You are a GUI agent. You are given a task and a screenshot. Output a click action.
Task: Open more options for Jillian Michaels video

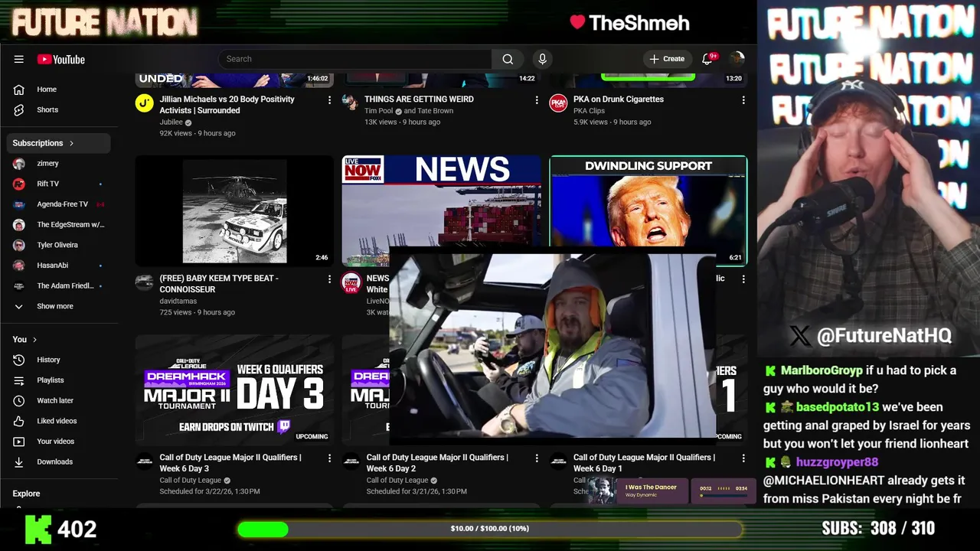[x=330, y=100]
